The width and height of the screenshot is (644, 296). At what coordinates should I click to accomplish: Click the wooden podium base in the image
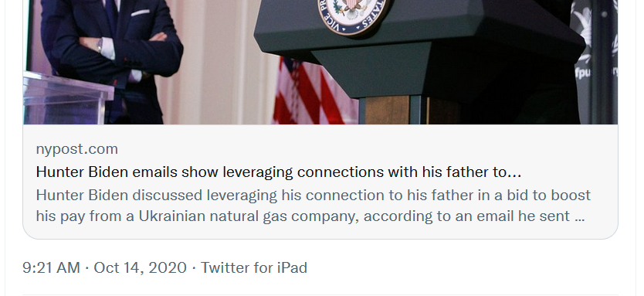[x=392, y=111]
